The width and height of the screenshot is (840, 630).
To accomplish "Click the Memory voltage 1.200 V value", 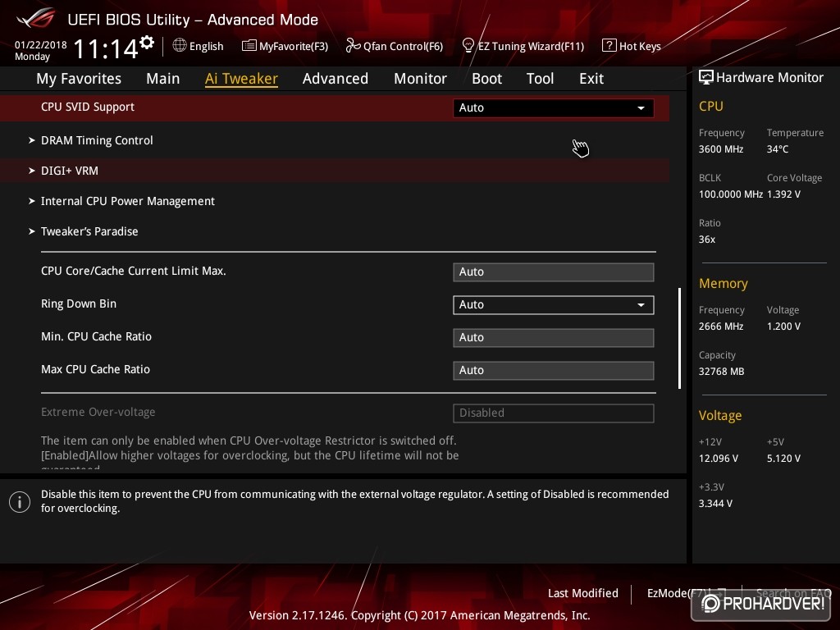I will click(783, 326).
